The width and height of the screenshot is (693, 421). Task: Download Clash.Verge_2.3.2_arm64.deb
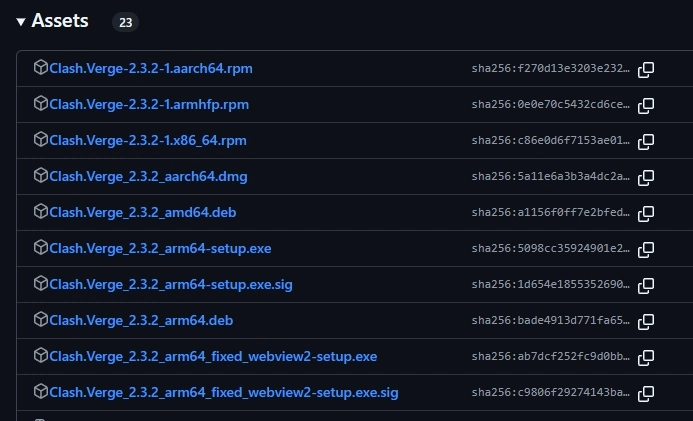click(x=141, y=321)
